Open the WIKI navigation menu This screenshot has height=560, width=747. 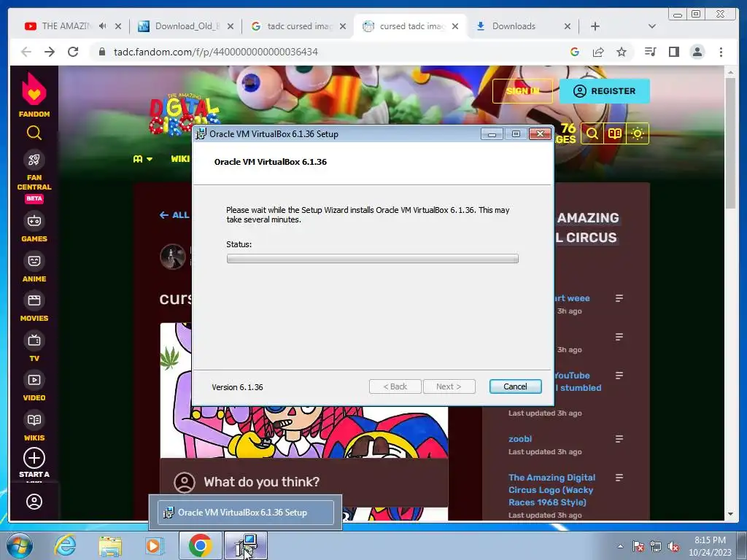181,159
